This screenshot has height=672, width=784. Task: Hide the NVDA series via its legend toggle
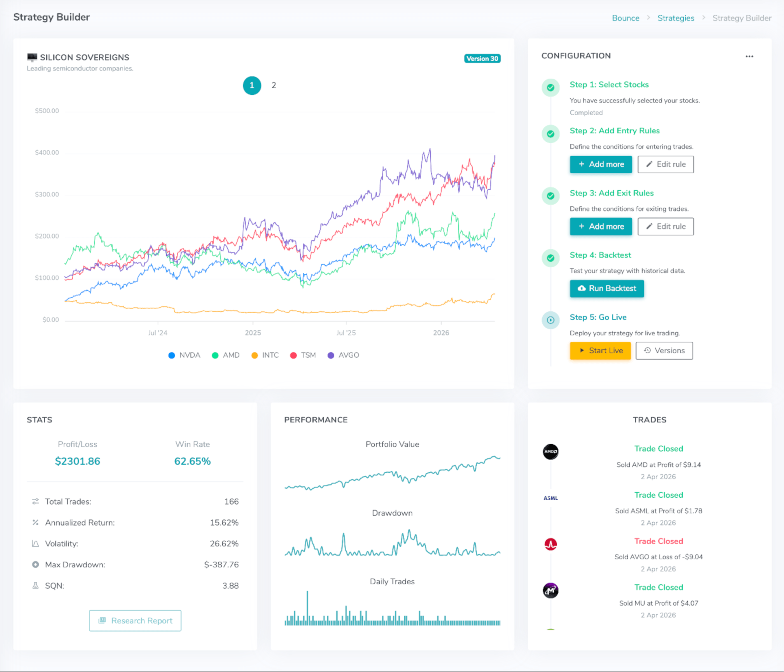186,355
